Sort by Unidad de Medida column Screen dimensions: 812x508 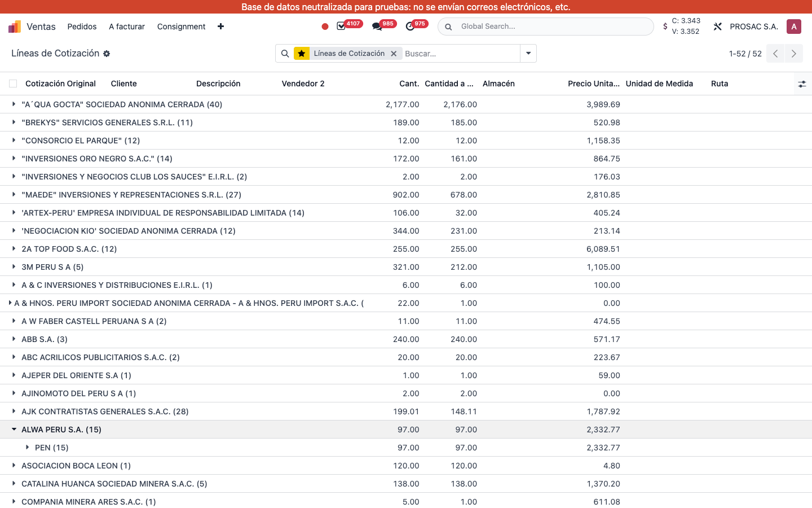coord(659,84)
